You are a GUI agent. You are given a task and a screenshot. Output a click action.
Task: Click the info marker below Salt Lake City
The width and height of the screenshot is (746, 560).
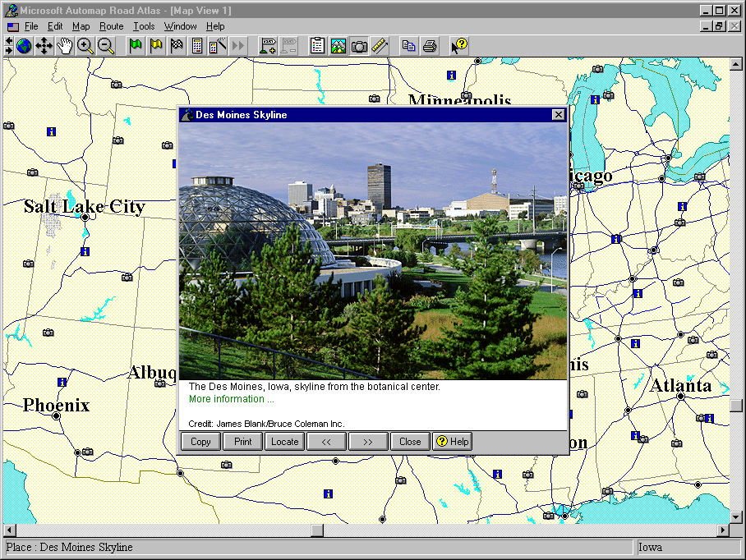tap(85, 251)
